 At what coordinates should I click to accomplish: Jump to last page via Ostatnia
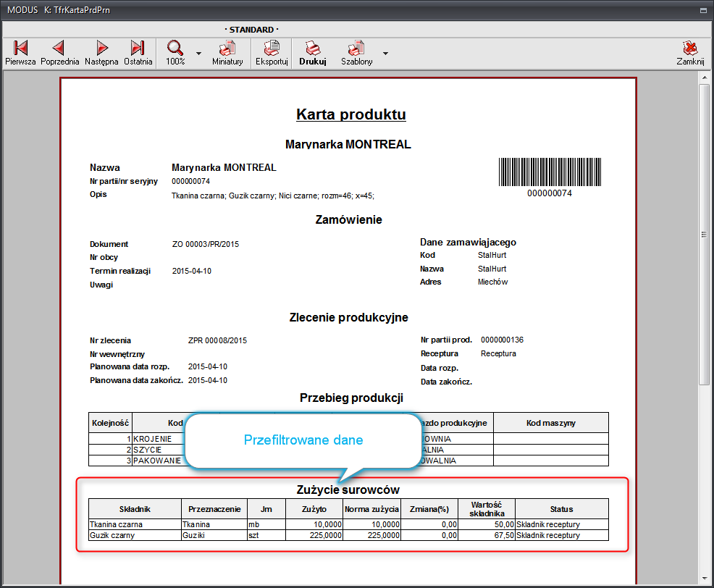(138, 53)
